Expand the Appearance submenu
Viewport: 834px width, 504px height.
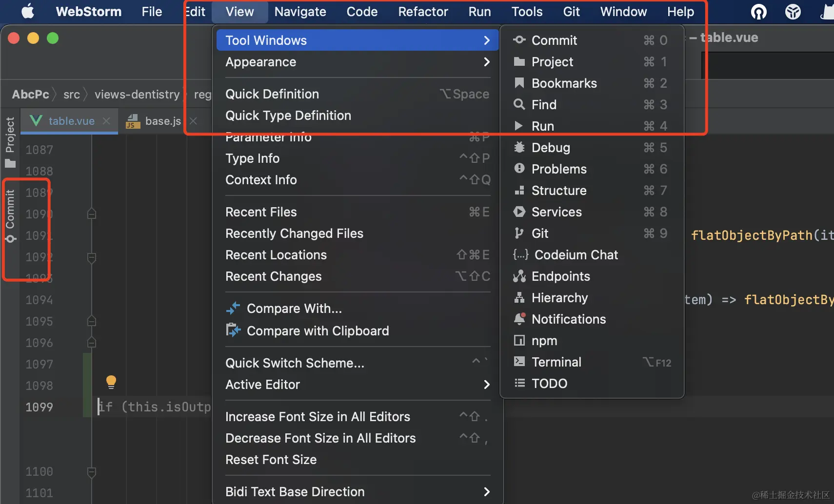[260, 62]
